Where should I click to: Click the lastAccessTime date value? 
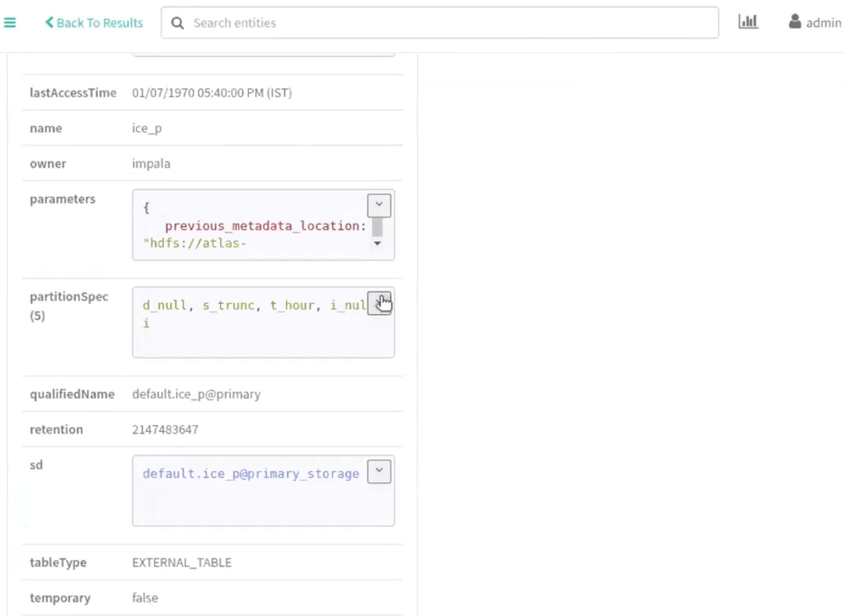212,93
